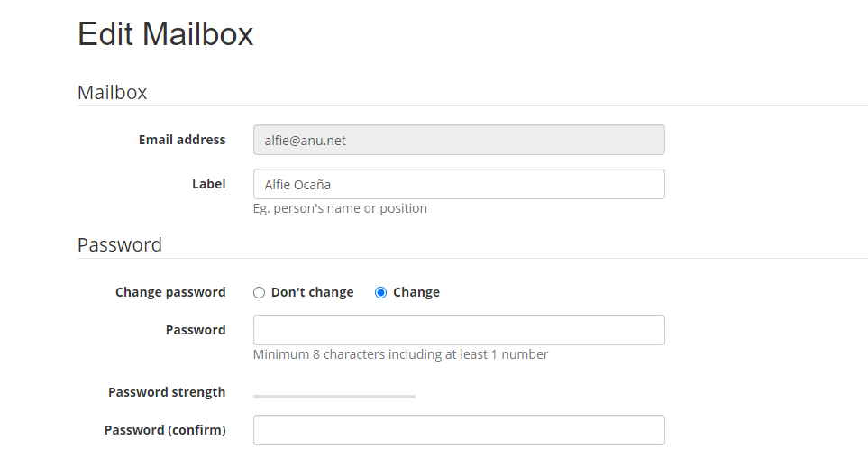This screenshot has height=458, width=868.
Task: Click the "Edit Mailbox" page heading
Action: click(x=166, y=33)
